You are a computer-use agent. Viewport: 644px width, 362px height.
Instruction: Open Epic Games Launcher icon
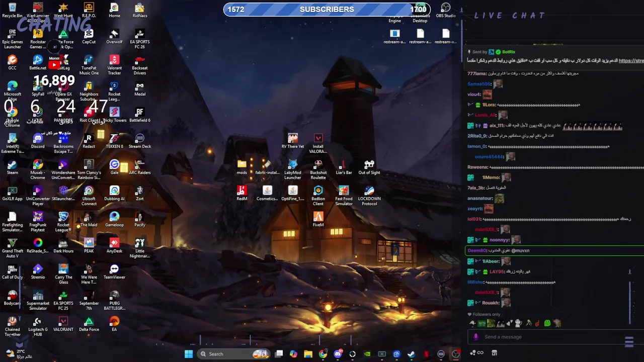(12, 39)
